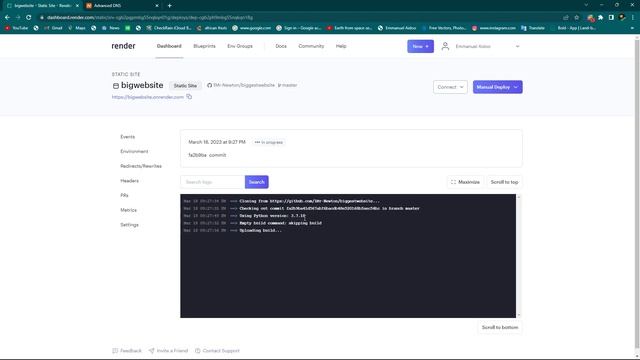This screenshot has width=640, height=360.
Task: Show more bookmarks overflow chevron
Action: click(632, 28)
